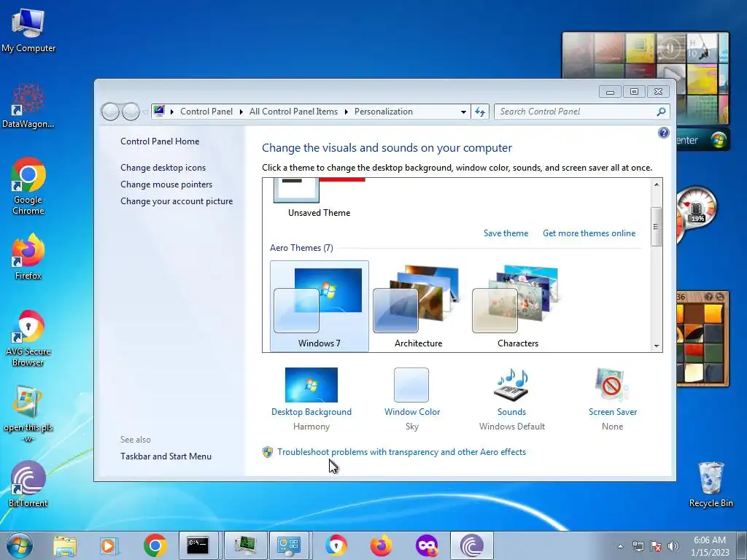Click the theme list scroll down arrow
Screen dimensions: 747x560
tap(657, 346)
